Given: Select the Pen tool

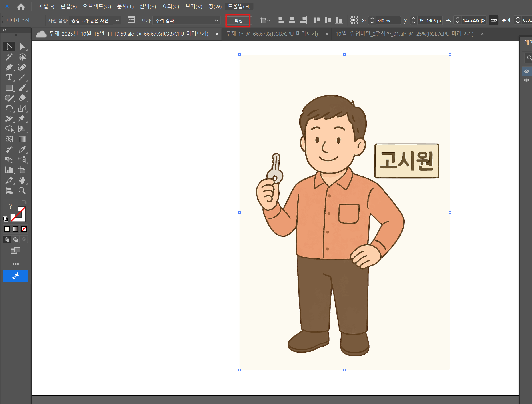Looking at the screenshot, I should [x=9, y=67].
